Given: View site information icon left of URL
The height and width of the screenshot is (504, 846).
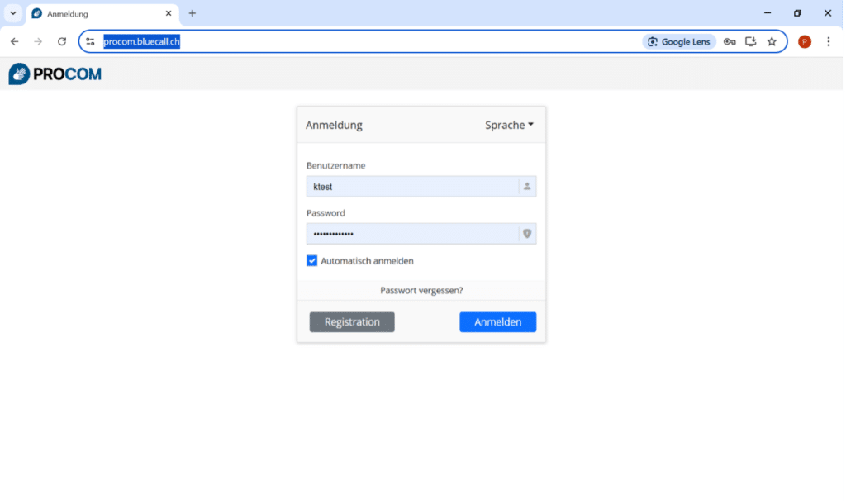Looking at the screenshot, I should click(91, 41).
